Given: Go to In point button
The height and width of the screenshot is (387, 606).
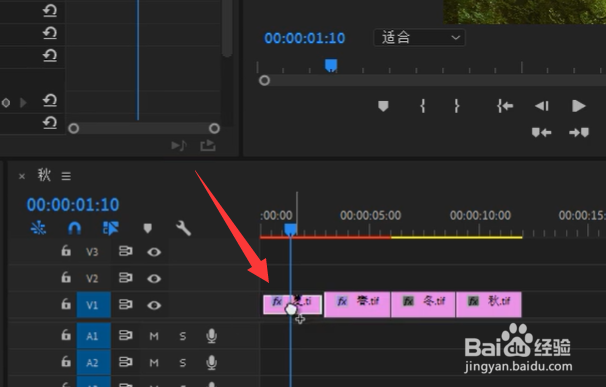Looking at the screenshot, I should 505,106.
